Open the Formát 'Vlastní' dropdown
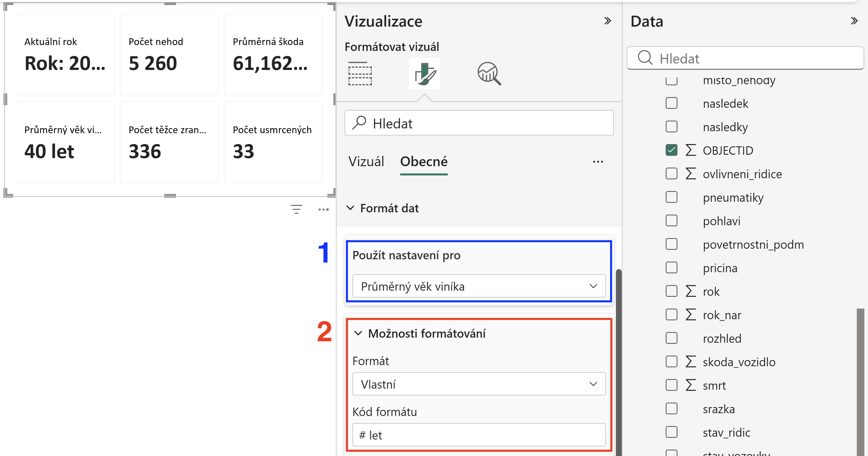Viewport: 868px width, 456px height. click(479, 384)
